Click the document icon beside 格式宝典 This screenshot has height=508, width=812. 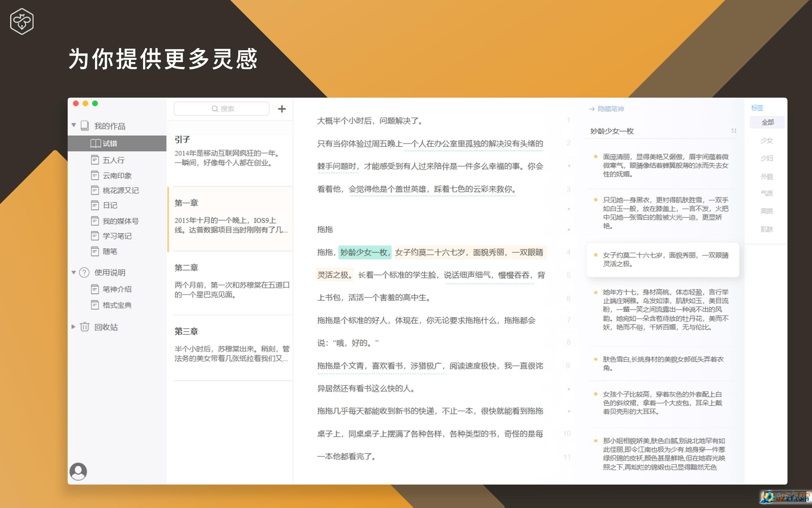95,305
